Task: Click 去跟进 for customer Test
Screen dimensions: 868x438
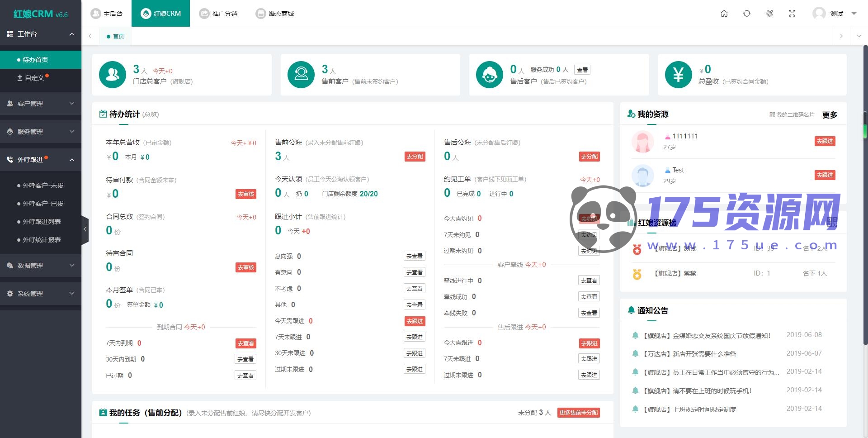Action: pyautogui.click(x=825, y=175)
